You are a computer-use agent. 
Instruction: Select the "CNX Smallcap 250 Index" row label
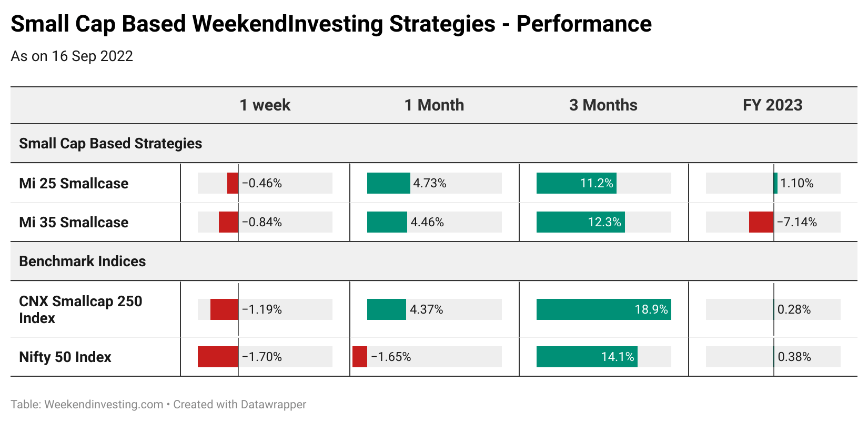[x=80, y=309]
